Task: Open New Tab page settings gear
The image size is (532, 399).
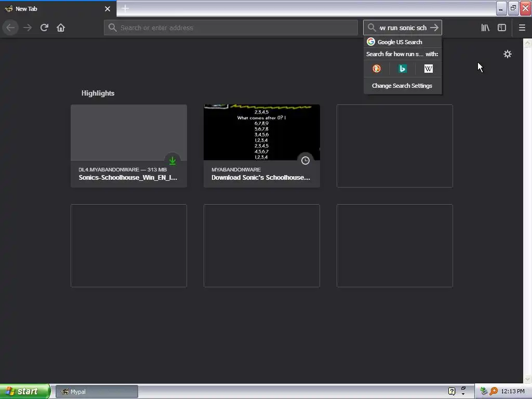Action: [x=507, y=54]
